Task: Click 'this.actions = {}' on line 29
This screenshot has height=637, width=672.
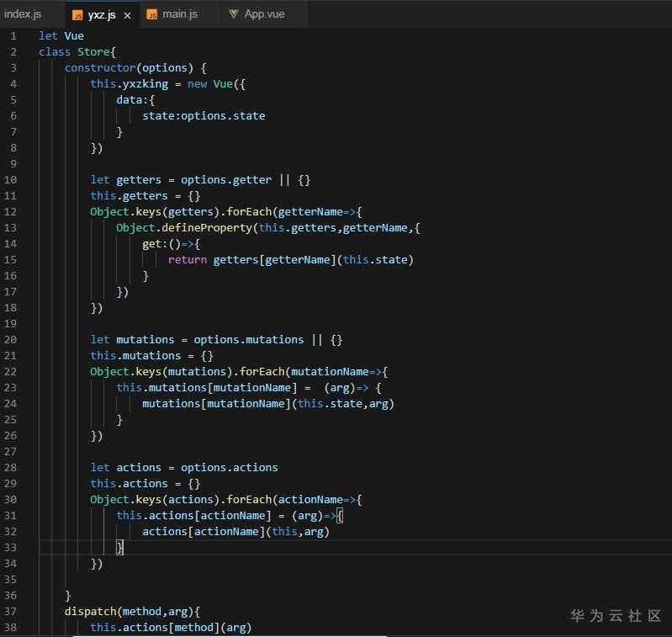Action: 145,484
